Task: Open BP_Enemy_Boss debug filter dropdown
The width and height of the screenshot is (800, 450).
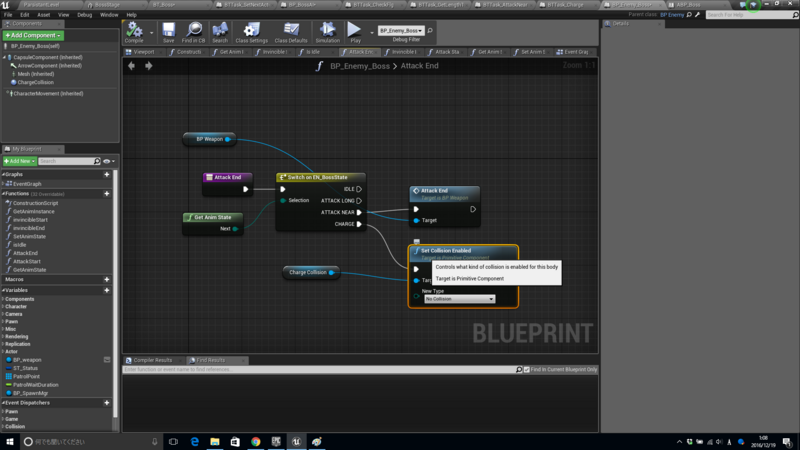Action: [401, 31]
